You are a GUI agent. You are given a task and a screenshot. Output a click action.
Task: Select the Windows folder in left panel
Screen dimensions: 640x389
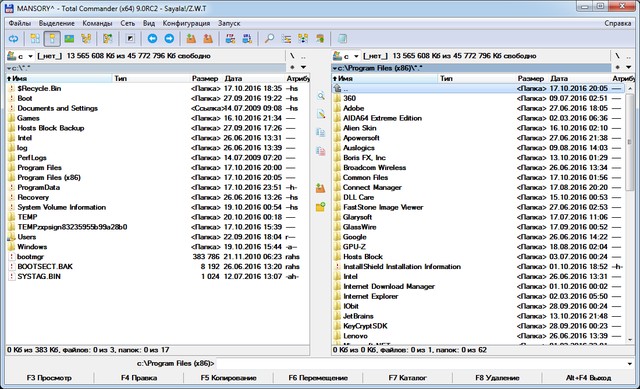(32, 247)
